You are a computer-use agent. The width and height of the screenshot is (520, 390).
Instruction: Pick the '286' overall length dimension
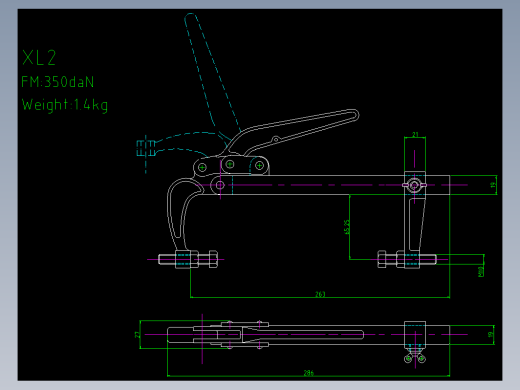309,373
